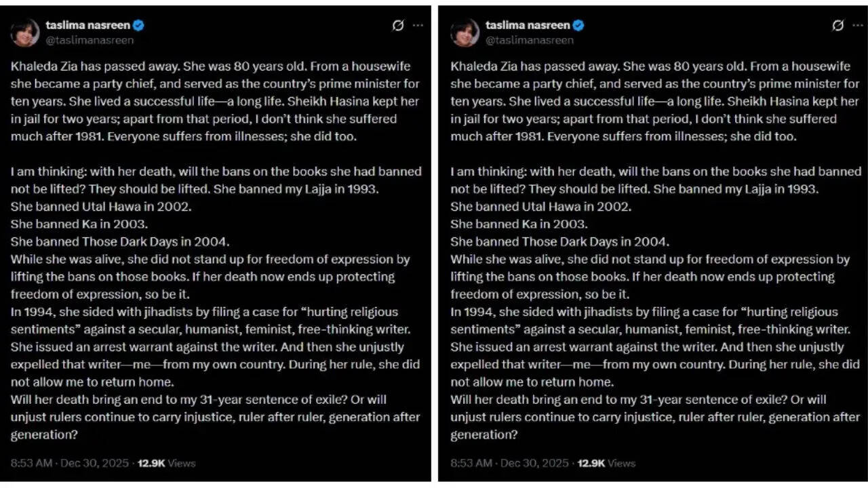Click the Grok icon on the right tweet
Image resolution: width=868 pixels, height=488 pixels.
(838, 26)
